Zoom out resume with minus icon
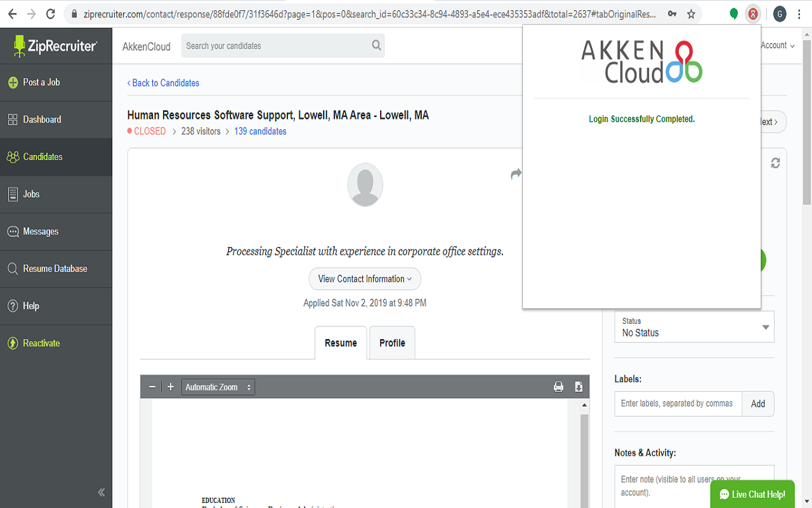812x508 pixels. point(152,387)
